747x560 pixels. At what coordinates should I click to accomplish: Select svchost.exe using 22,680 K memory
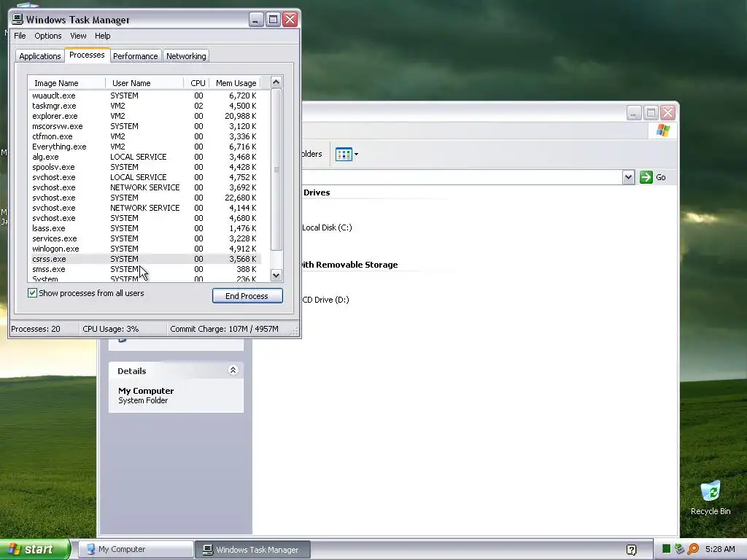coord(145,198)
